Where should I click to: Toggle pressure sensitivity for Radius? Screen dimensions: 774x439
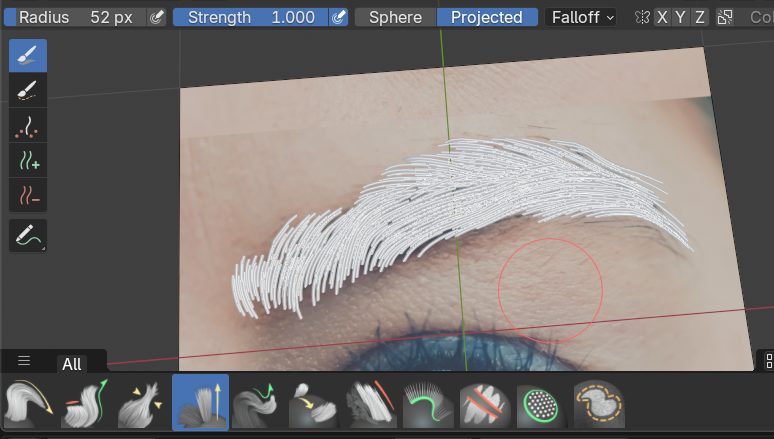[157, 17]
